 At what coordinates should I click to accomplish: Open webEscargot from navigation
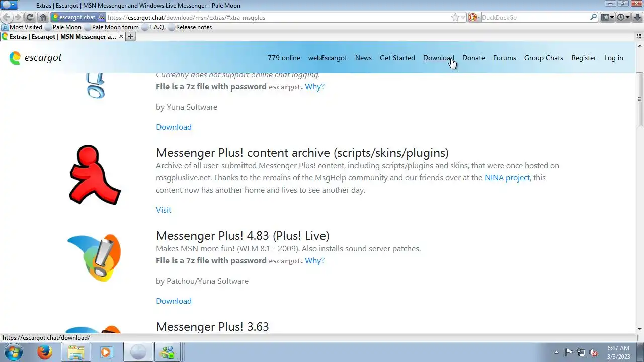tap(328, 58)
